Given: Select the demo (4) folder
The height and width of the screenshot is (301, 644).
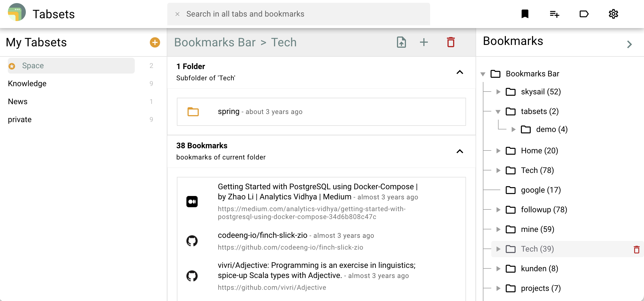Looking at the screenshot, I should [552, 129].
